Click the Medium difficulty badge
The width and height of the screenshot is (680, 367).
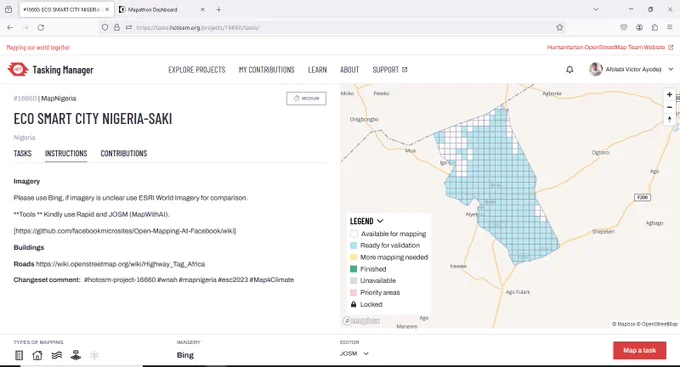pyautogui.click(x=306, y=98)
